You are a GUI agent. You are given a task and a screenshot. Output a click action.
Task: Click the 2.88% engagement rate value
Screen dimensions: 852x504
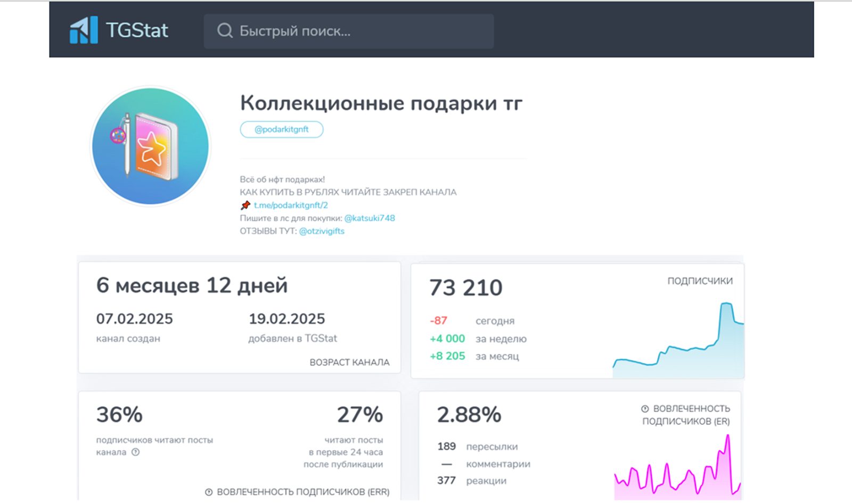tap(469, 415)
